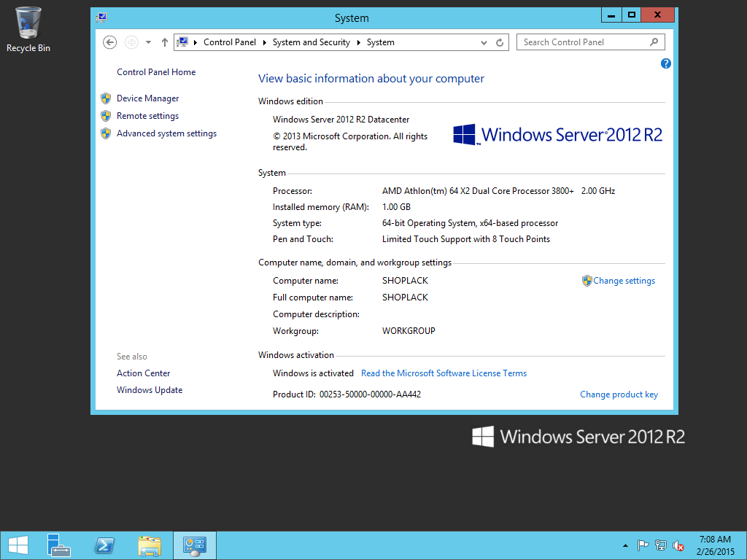Open Device Manager link
This screenshot has height=560, width=747.
click(x=147, y=98)
